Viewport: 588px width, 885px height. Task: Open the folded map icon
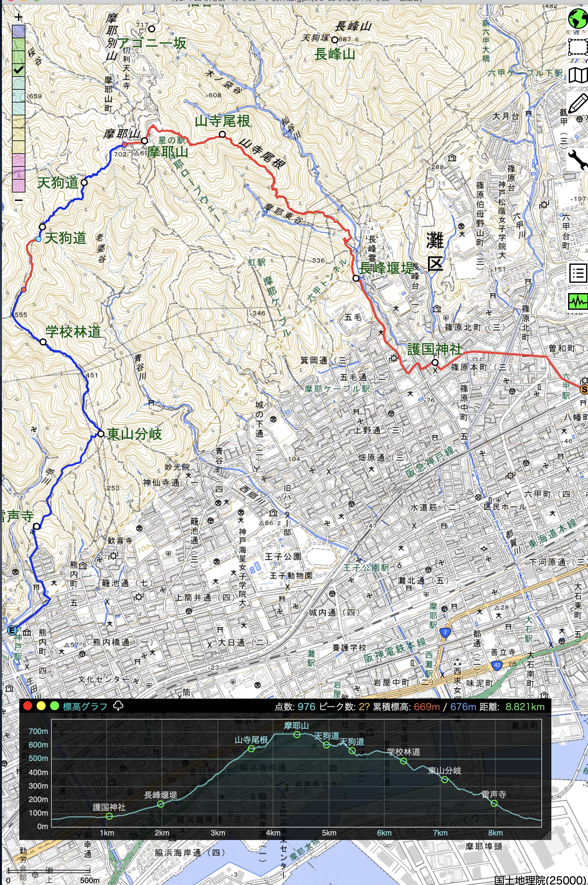pyautogui.click(x=578, y=75)
